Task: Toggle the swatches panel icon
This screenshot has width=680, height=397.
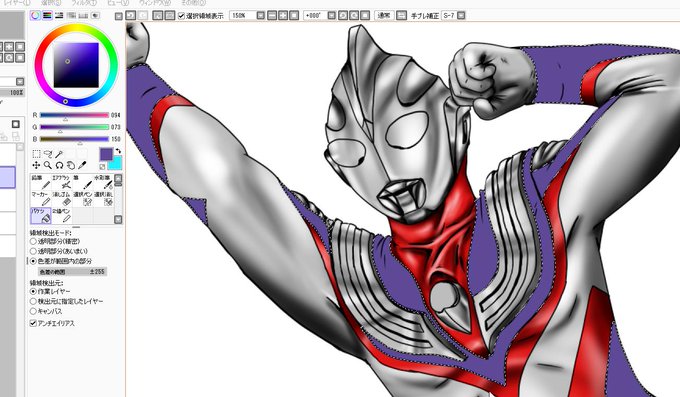Action: coord(83,16)
